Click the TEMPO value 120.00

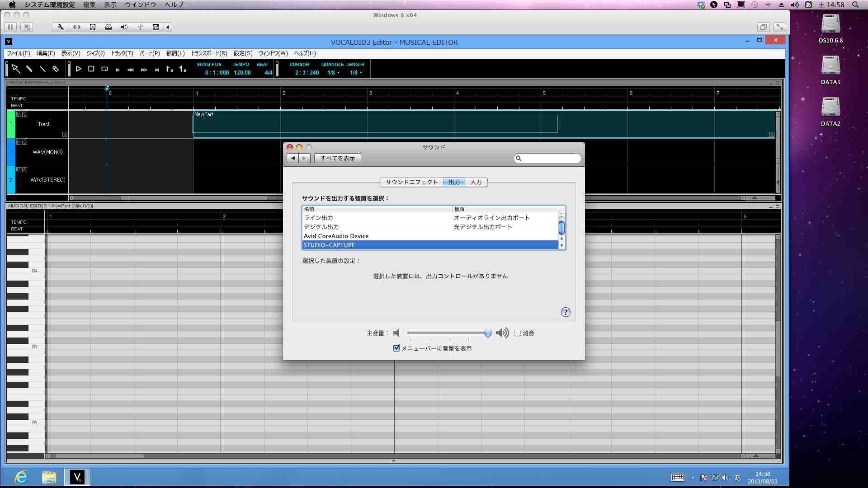(x=242, y=73)
